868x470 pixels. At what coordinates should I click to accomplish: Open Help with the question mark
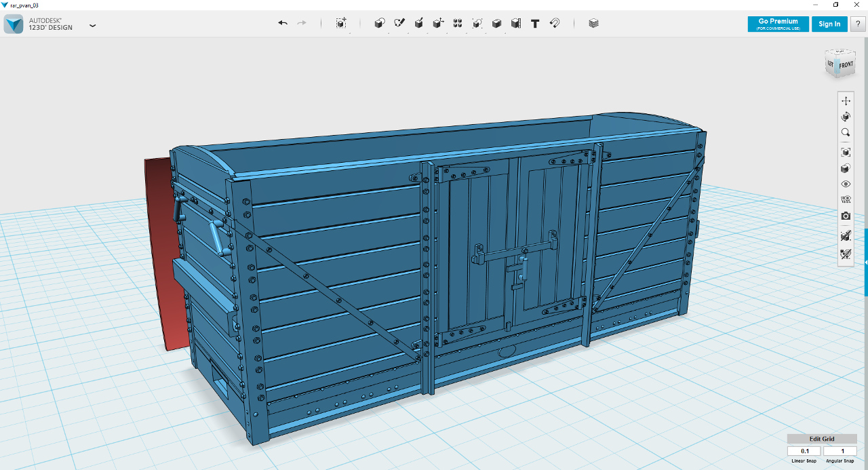click(x=857, y=24)
